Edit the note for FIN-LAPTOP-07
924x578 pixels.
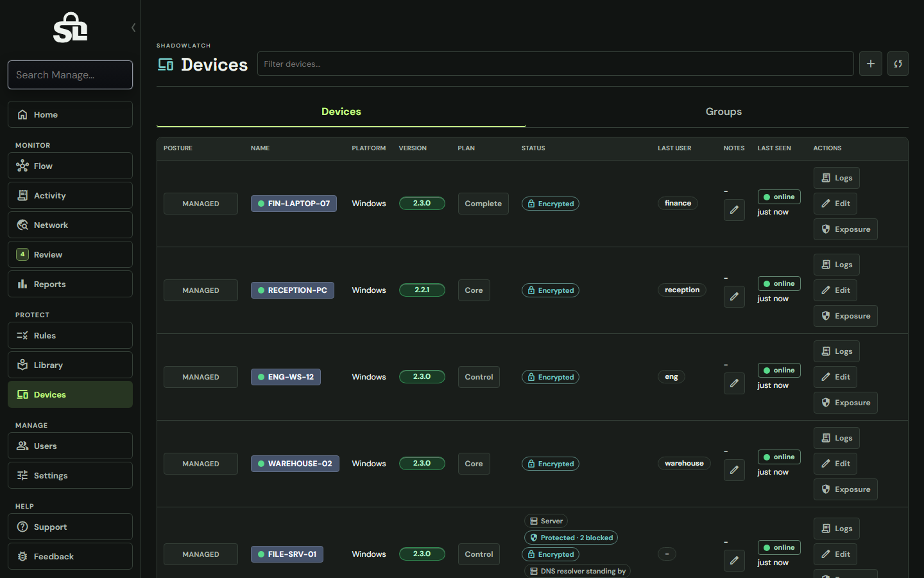point(734,210)
